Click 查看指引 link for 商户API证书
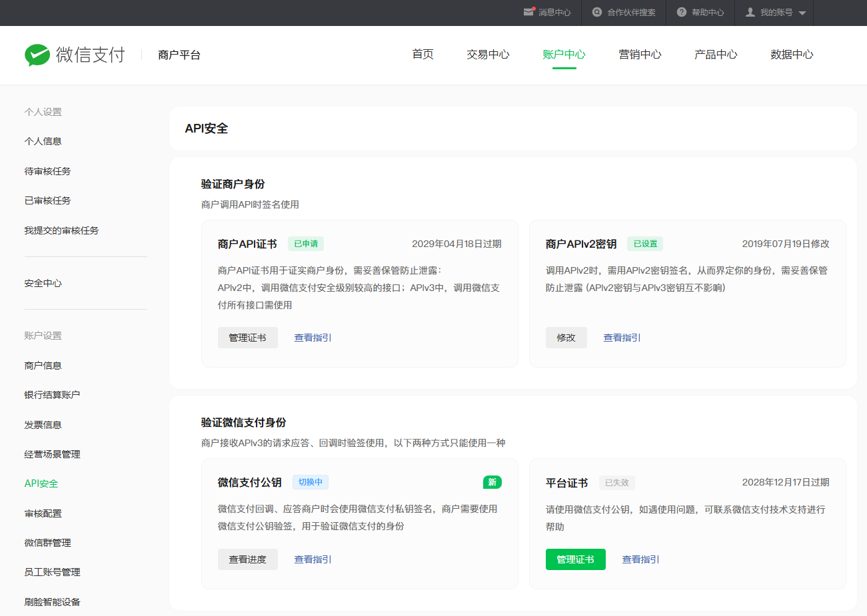 tap(313, 338)
